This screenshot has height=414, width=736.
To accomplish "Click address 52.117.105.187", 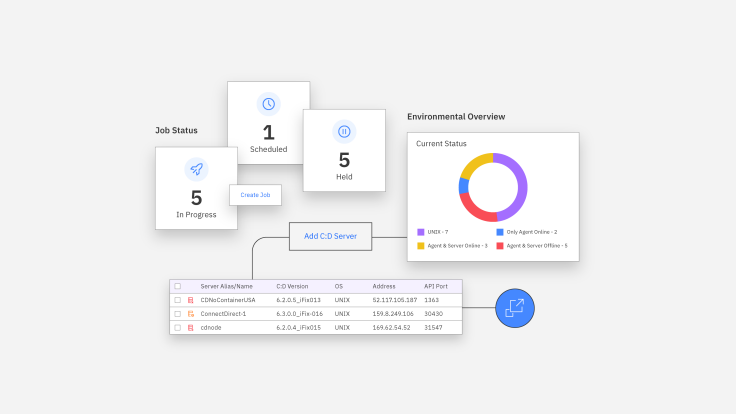I will [395, 300].
